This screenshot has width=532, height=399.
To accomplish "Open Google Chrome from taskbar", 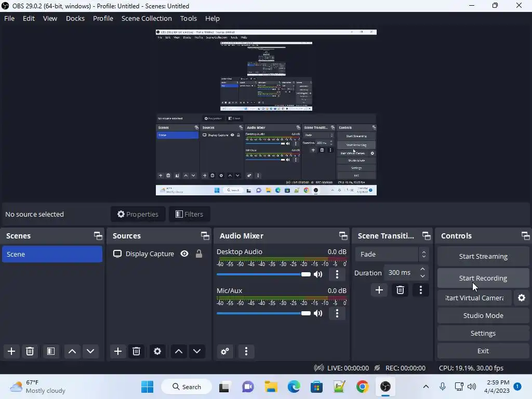I will 362,387.
